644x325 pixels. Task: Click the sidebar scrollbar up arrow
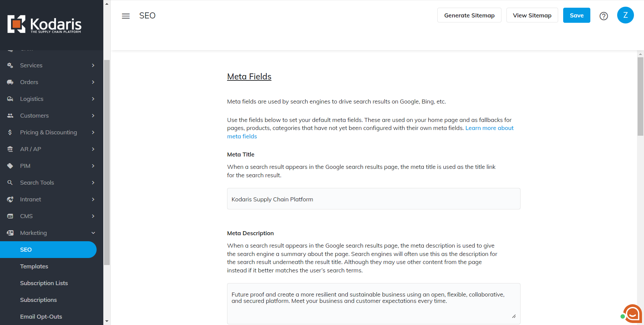tap(107, 4)
